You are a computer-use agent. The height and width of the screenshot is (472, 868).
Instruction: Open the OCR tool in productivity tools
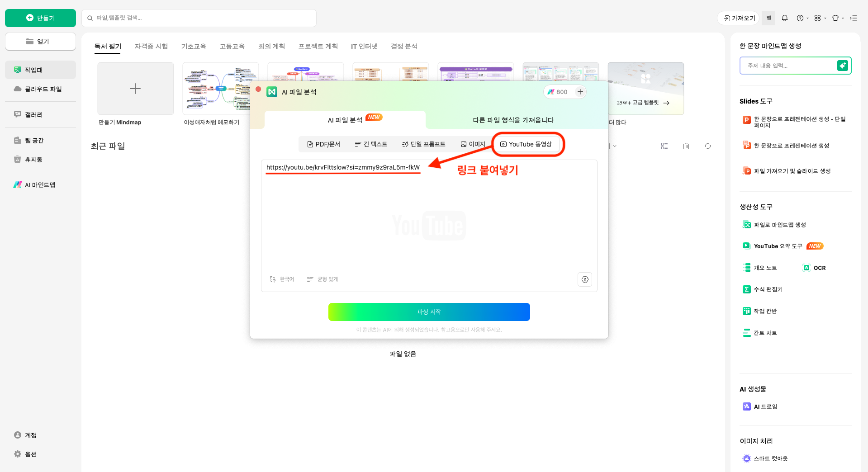(818, 268)
